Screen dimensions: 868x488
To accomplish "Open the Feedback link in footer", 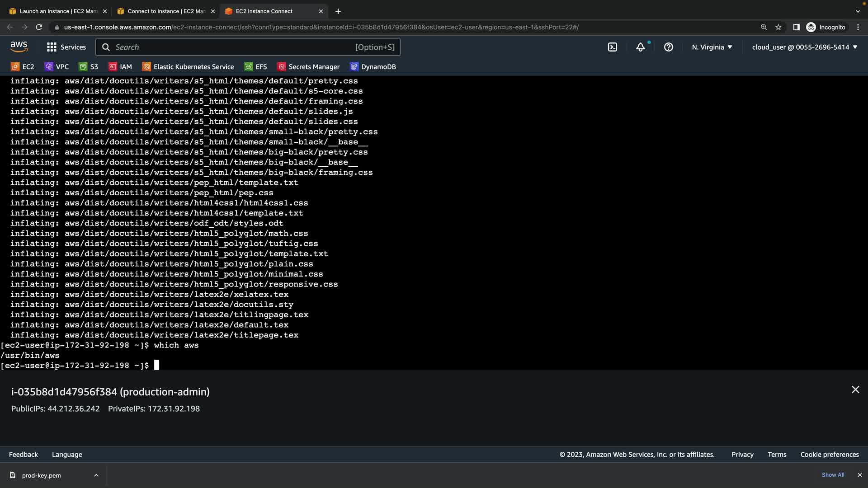I will click(24, 455).
